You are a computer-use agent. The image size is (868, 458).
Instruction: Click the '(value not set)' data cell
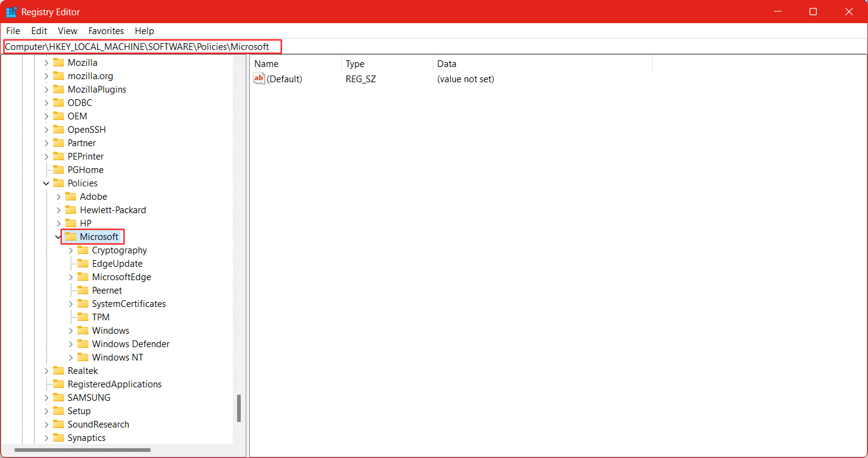[466, 79]
